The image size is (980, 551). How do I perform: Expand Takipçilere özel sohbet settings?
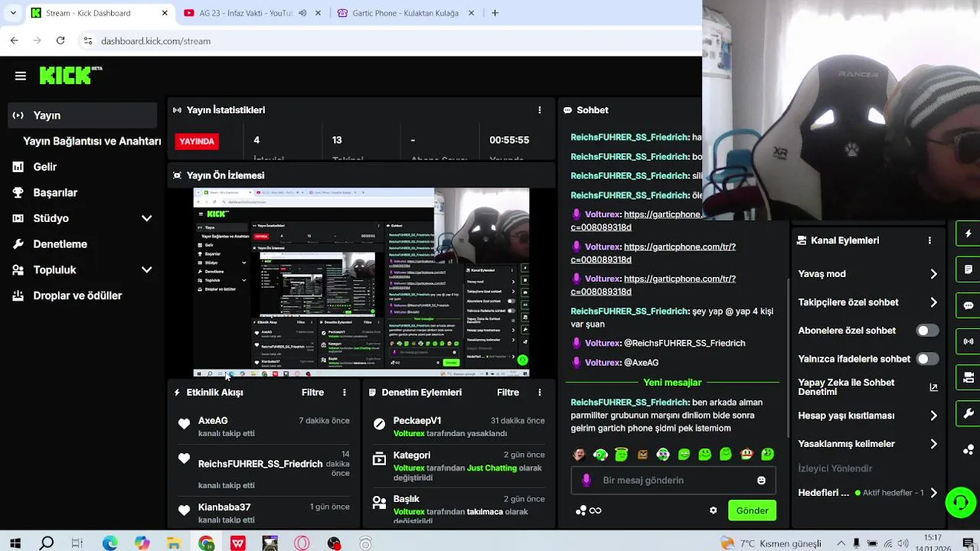933,302
